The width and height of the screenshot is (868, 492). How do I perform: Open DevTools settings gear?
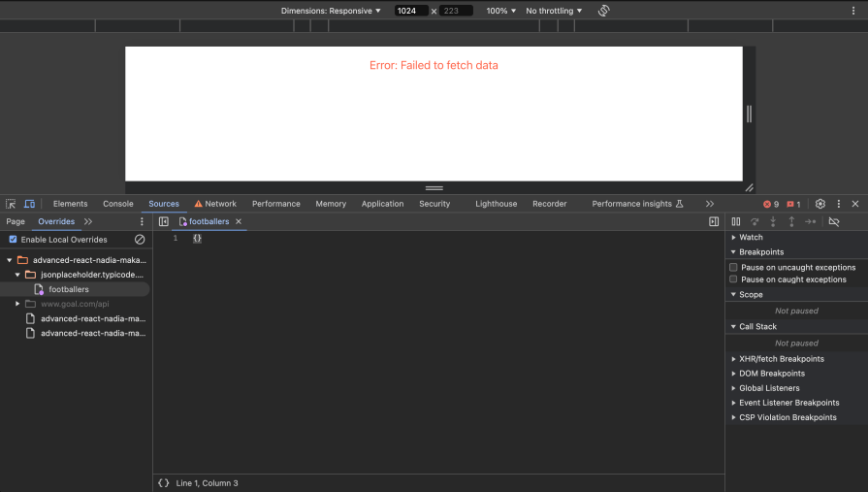pyautogui.click(x=820, y=204)
